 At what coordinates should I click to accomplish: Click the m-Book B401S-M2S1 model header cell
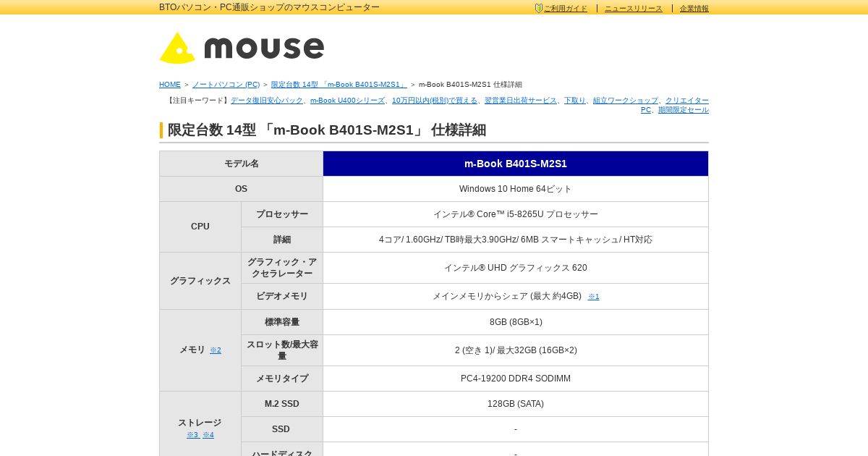coord(516,164)
